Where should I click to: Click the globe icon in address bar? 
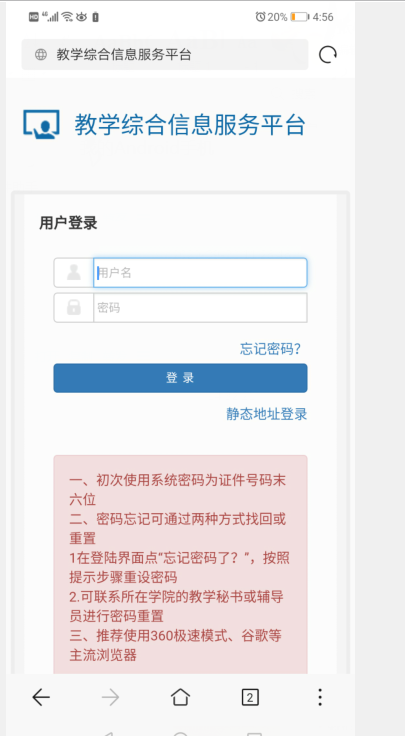coord(41,55)
